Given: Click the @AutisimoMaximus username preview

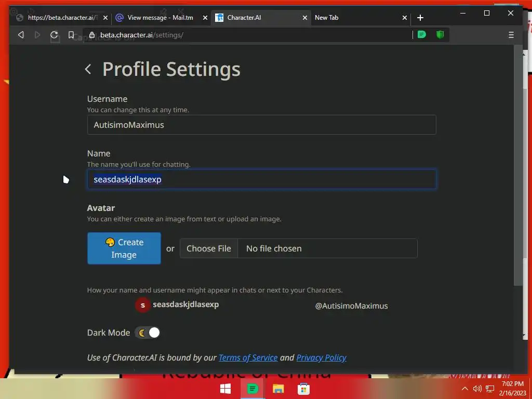Looking at the screenshot, I should pyautogui.click(x=351, y=305).
